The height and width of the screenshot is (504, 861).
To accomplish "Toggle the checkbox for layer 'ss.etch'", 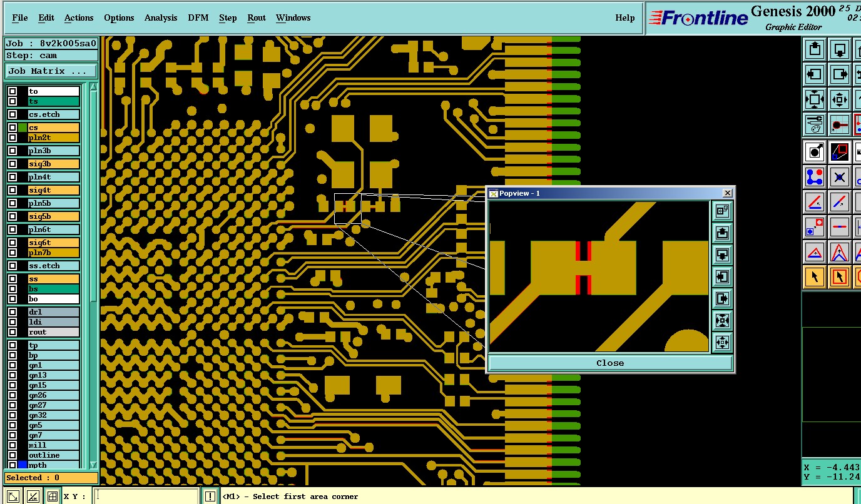I will tap(13, 266).
